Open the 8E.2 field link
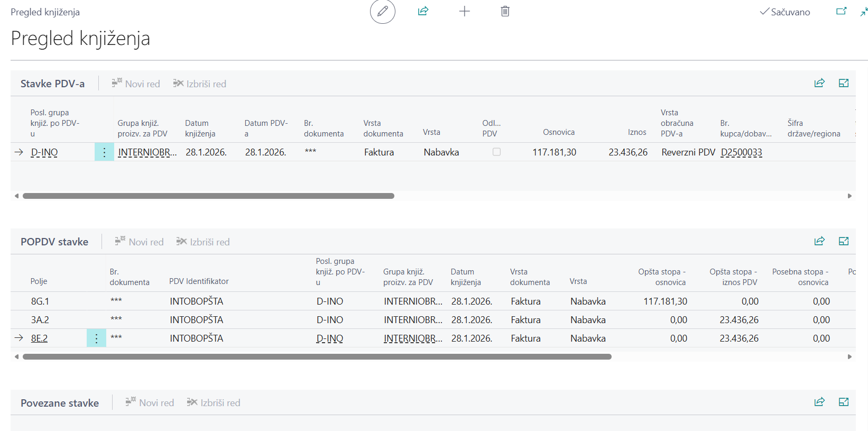This screenshot has height=431, width=868. 39,338
